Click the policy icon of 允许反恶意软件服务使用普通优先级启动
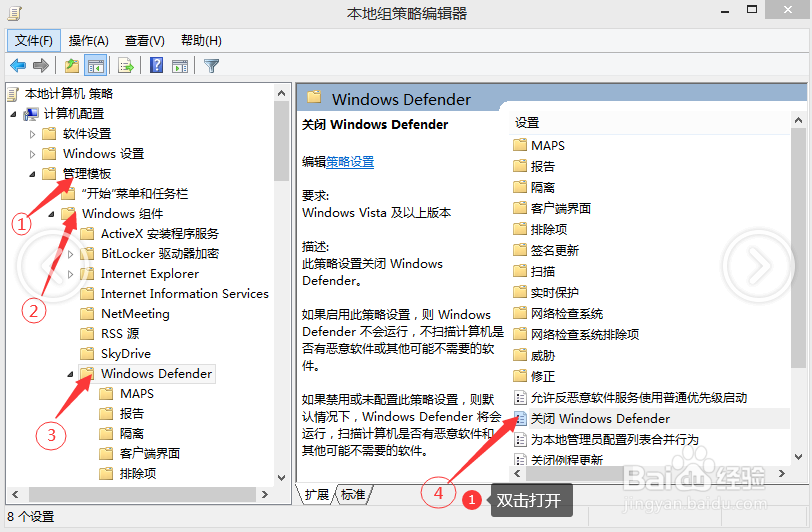 pos(520,398)
